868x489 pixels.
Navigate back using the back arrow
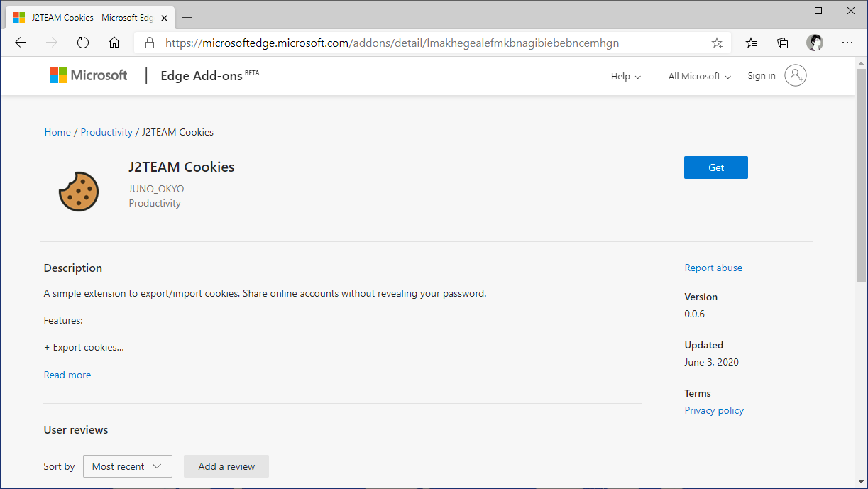pyautogui.click(x=21, y=43)
